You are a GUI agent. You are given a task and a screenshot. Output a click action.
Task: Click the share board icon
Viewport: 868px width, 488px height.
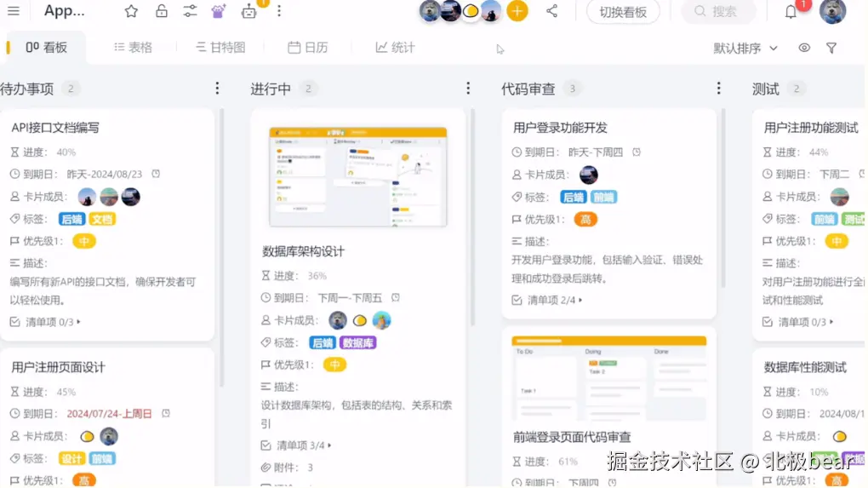[552, 11]
